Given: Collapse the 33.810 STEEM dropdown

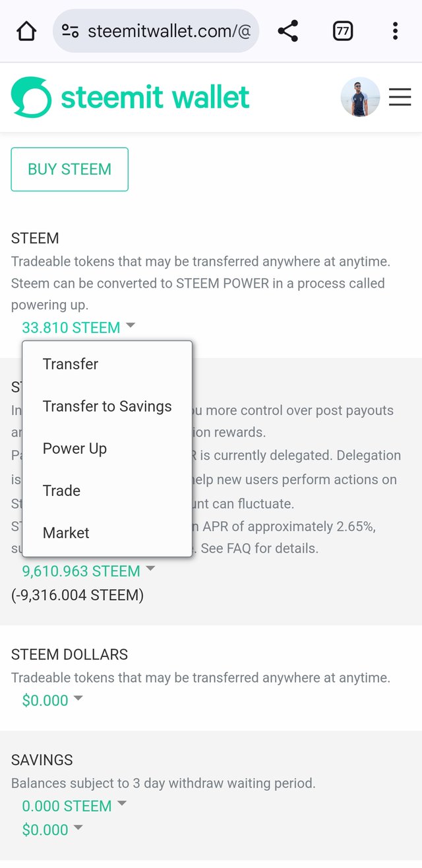Looking at the screenshot, I should click(x=78, y=327).
